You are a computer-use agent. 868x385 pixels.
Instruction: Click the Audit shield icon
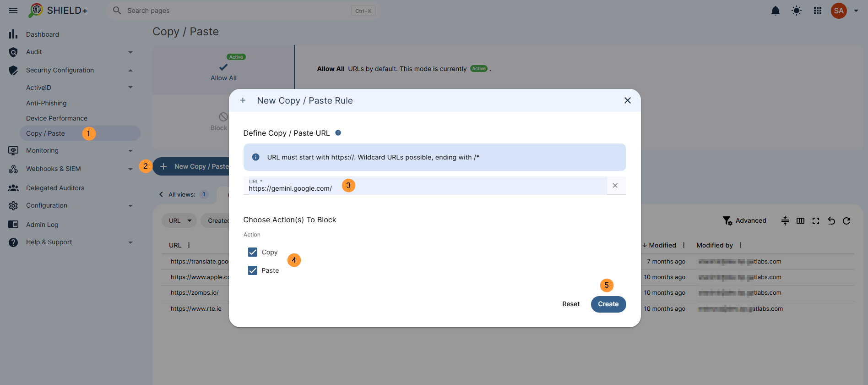coord(13,52)
